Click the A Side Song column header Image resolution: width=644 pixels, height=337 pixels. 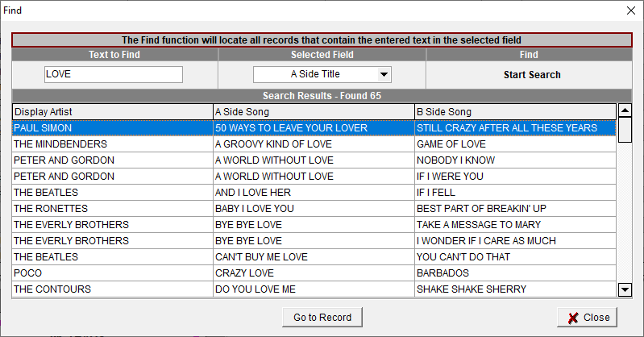tap(314, 112)
